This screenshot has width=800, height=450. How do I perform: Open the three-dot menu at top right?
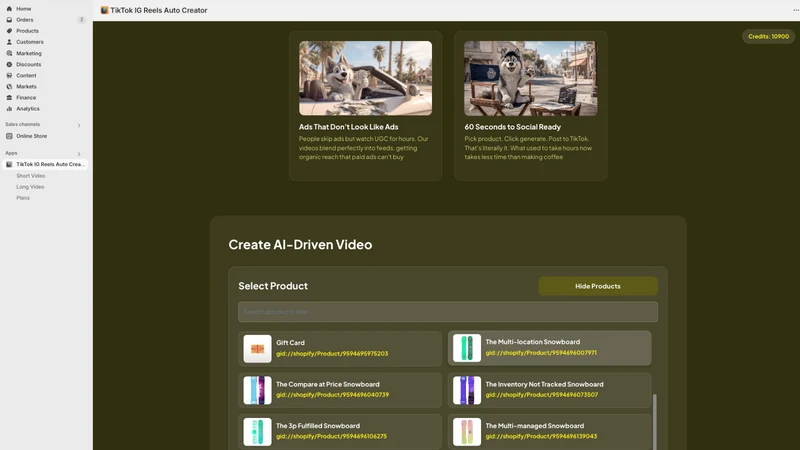796,10
